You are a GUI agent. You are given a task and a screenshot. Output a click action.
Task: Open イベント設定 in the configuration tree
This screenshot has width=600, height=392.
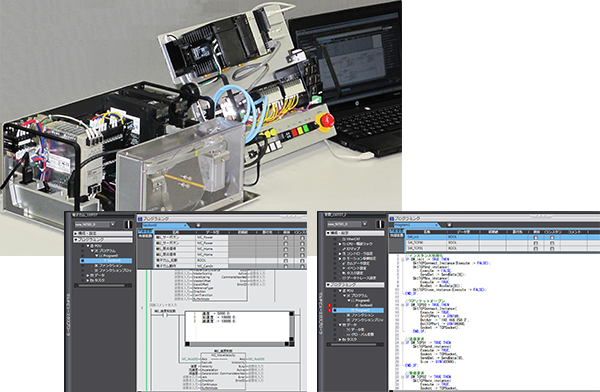pos(354,268)
